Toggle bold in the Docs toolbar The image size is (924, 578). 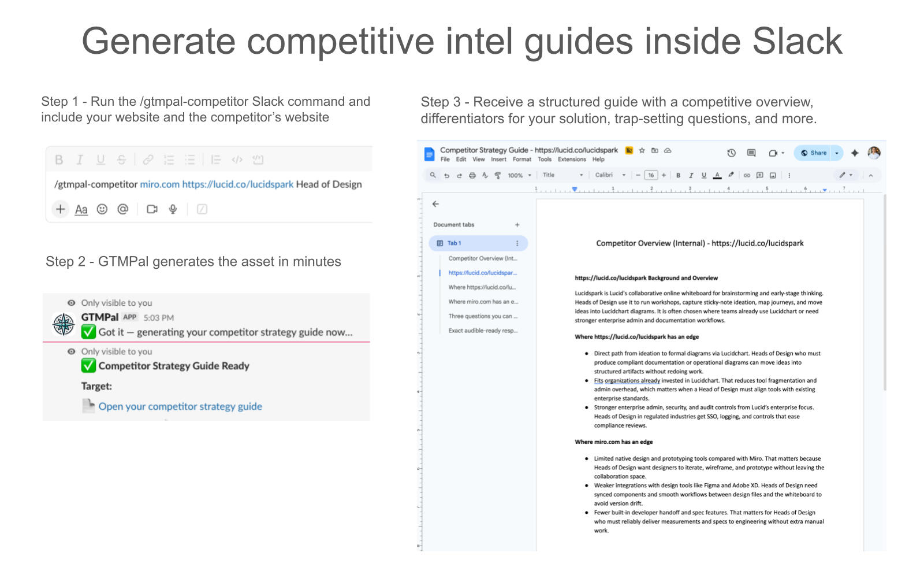tap(678, 175)
